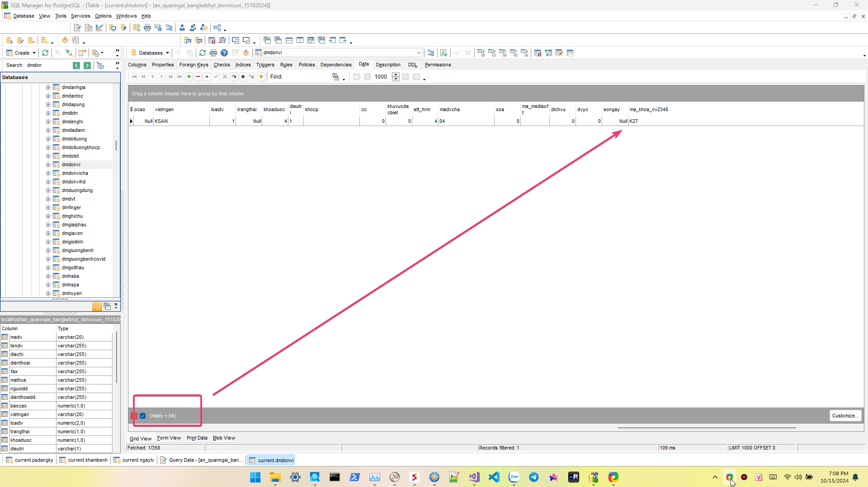This screenshot has height=487, width=868.
Task: Click the Grant Manager key icon
Action: click(x=204, y=28)
